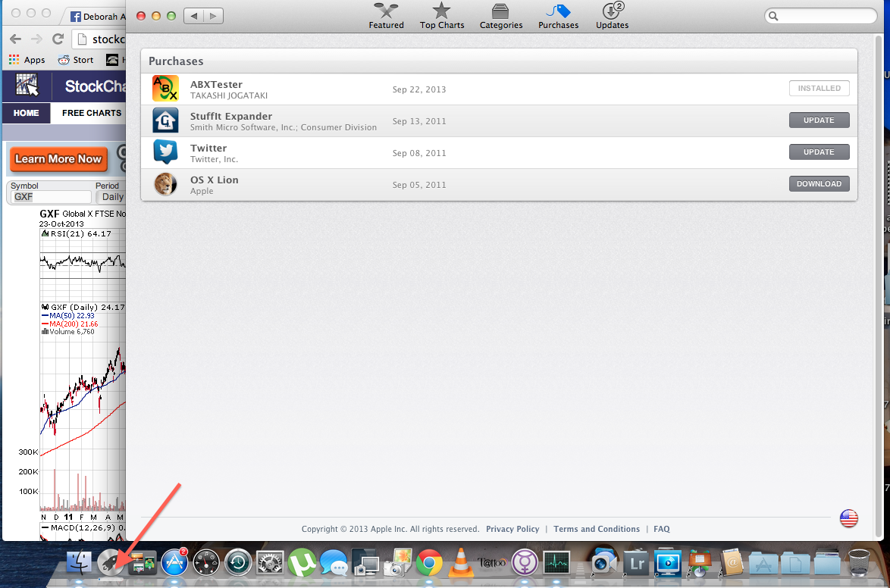Go back with the App Store back arrow
890x588 pixels.
[x=193, y=16]
